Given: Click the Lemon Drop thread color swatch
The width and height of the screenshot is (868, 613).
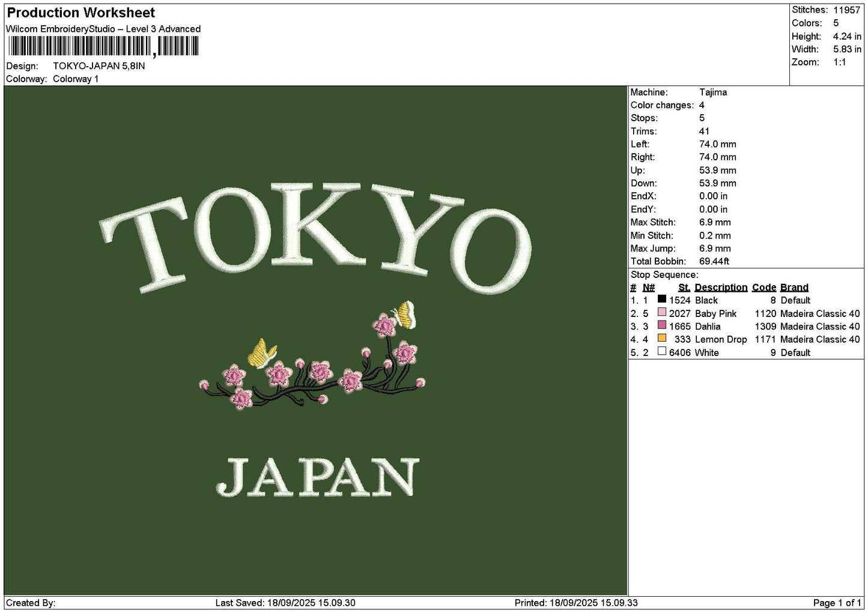Looking at the screenshot, I should pos(662,339).
